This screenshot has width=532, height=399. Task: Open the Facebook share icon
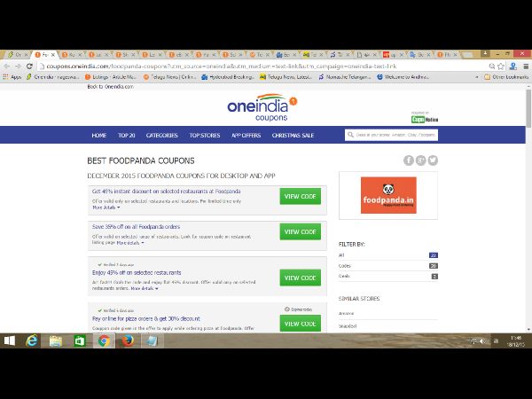pos(409,160)
